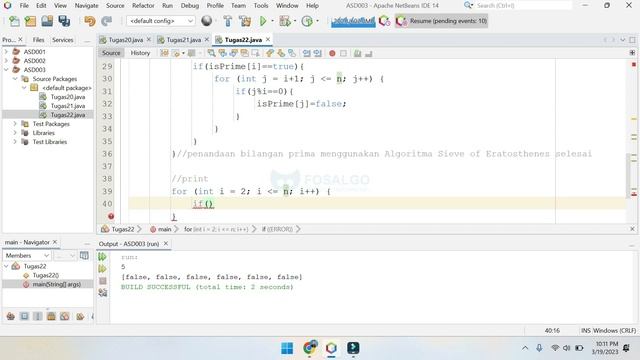Click the Undo toolbar icon
Screen dimensions: 640x360
[x=89, y=21]
